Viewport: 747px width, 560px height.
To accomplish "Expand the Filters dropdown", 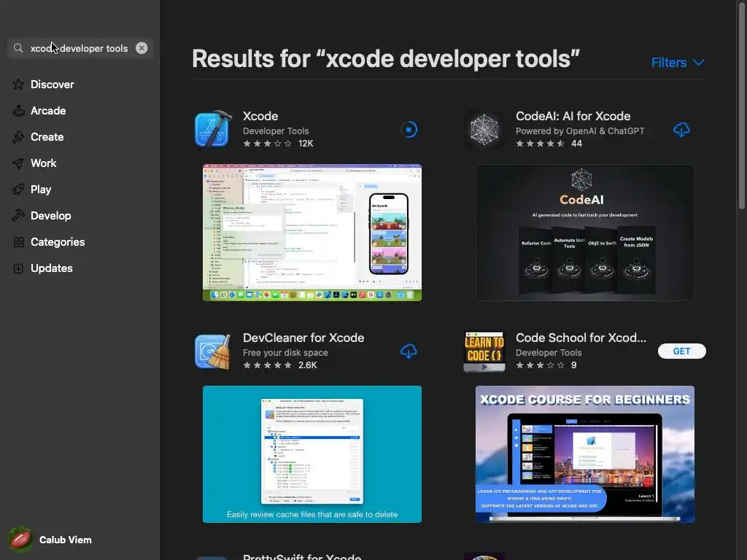I will tap(678, 63).
